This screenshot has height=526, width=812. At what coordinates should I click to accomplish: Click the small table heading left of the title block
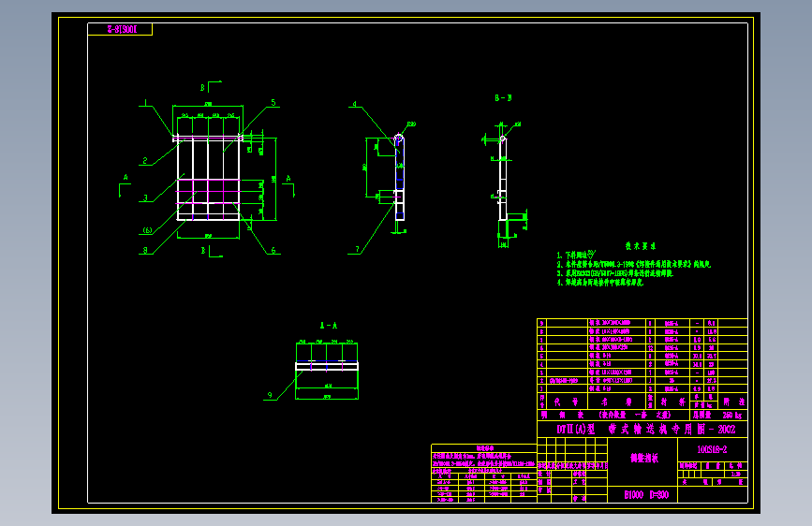pyautogui.click(x=484, y=448)
